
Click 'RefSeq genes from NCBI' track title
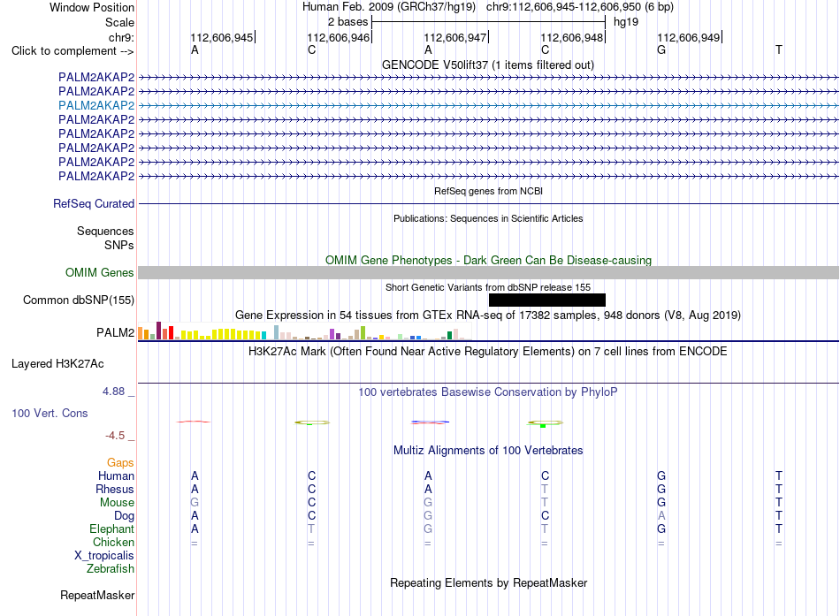coord(488,191)
